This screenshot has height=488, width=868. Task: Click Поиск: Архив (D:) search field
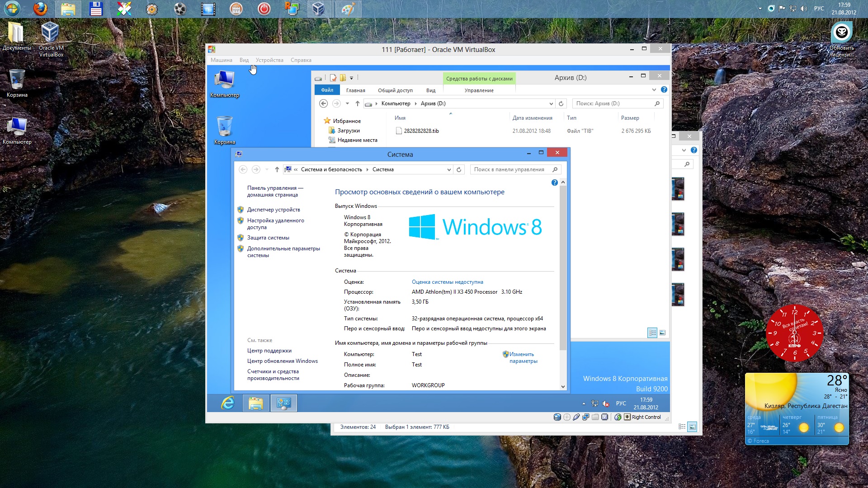618,103
